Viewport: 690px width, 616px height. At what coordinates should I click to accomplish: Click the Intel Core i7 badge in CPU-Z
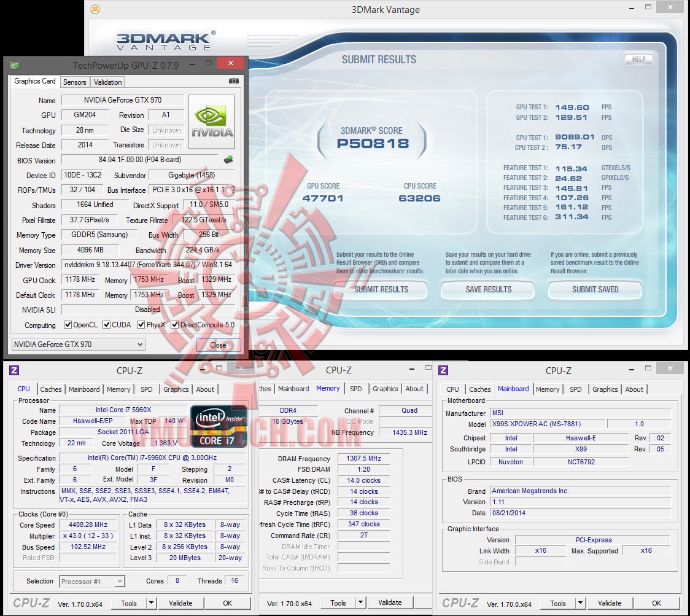point(219,426)
